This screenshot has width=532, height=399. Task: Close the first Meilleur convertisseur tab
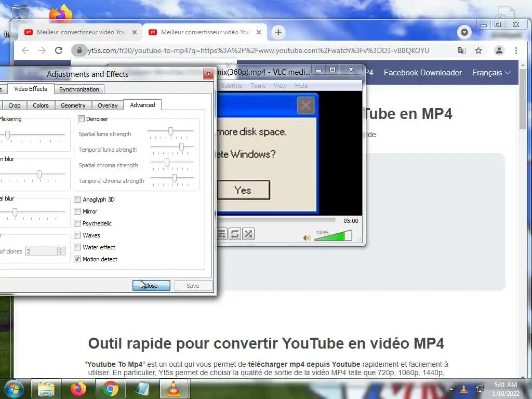[x=135, y=32]
